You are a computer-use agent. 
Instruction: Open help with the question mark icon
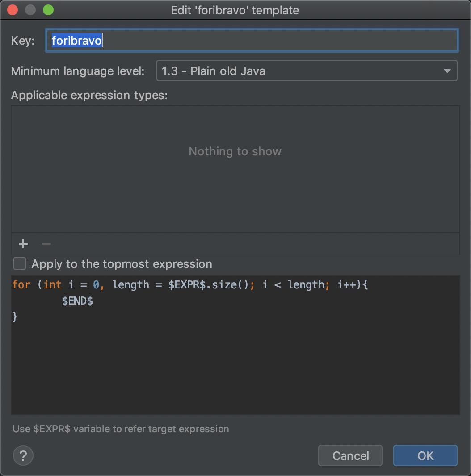(23, 455)
